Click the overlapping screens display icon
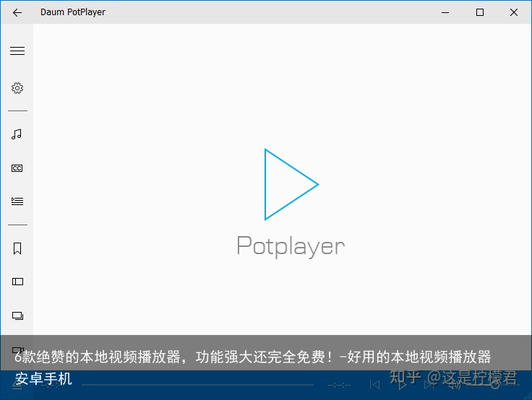The image size is (532, 400). click(17, 316)
